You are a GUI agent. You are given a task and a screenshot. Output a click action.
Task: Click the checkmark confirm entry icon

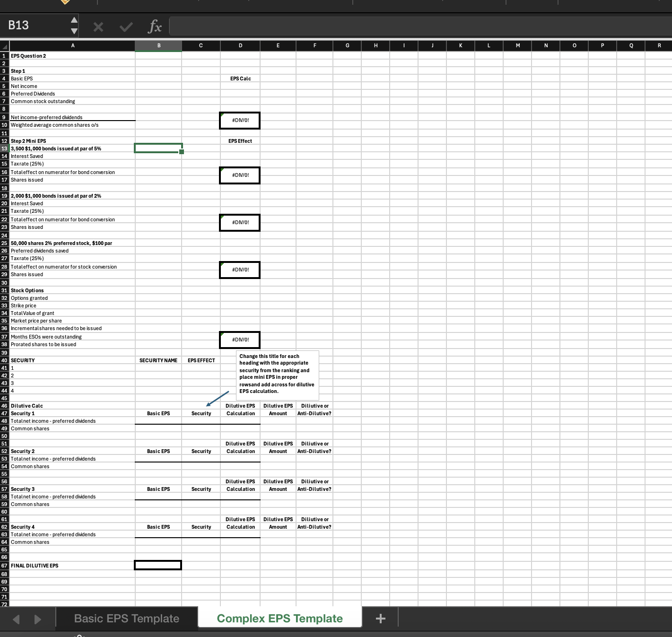(126, 26)
